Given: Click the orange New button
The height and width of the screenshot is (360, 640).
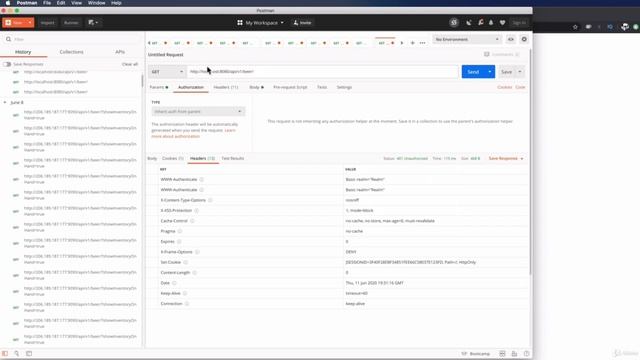Looking at the screenshot, I should [15, 23].
